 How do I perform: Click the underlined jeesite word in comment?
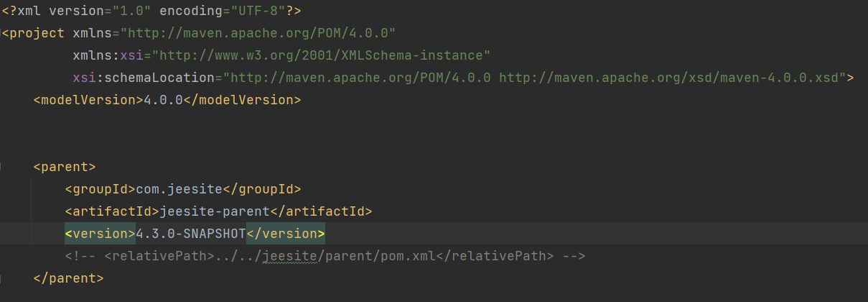pyautogui.click(x=289, y=256)
